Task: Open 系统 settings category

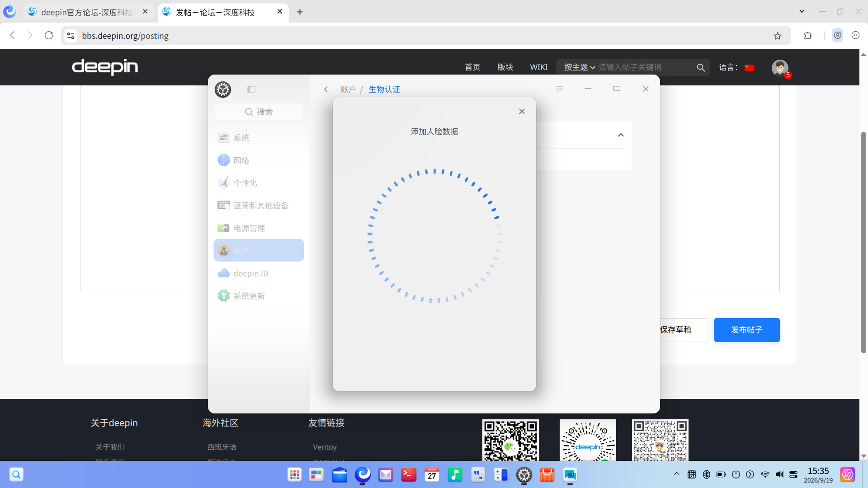Action: (259, 137)
